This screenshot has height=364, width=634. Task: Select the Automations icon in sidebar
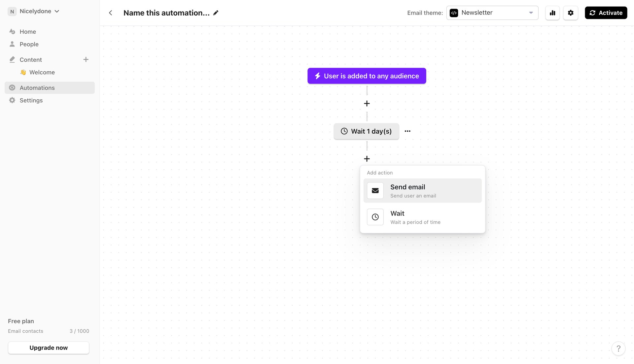(12, 87)
